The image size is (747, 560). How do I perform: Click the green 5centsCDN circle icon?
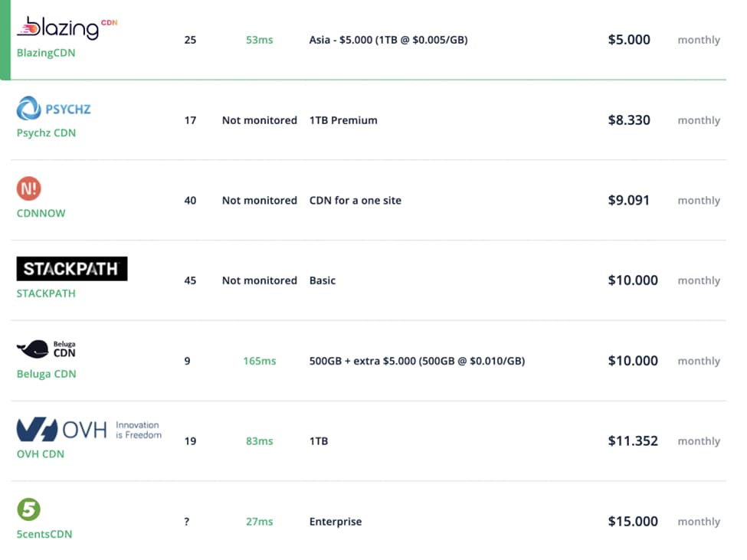click(x=28, y=509)
